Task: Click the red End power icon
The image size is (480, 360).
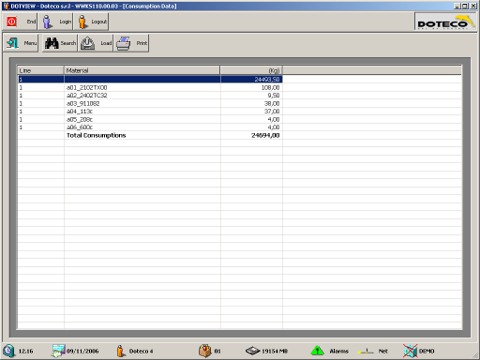Action: (12, 22)
